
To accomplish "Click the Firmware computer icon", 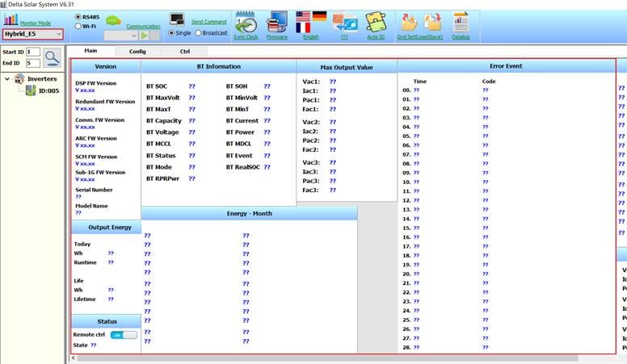I will [277, 23].
